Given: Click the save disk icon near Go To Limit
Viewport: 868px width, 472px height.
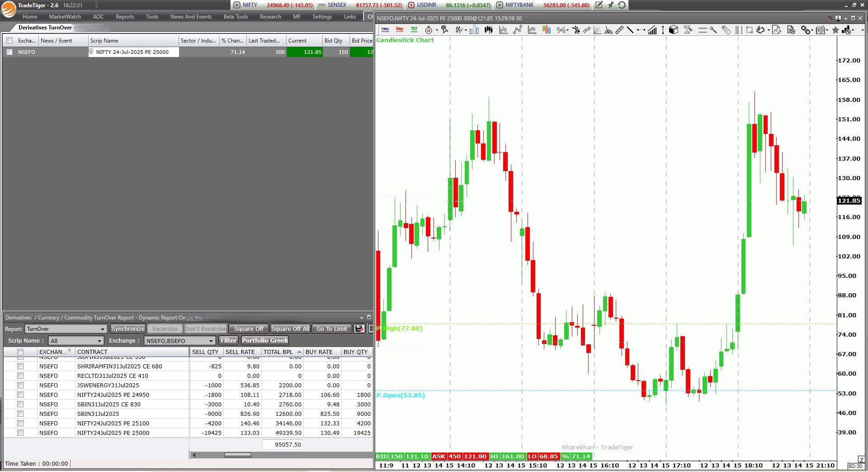Looking at the screenshot, I should 359,329.
